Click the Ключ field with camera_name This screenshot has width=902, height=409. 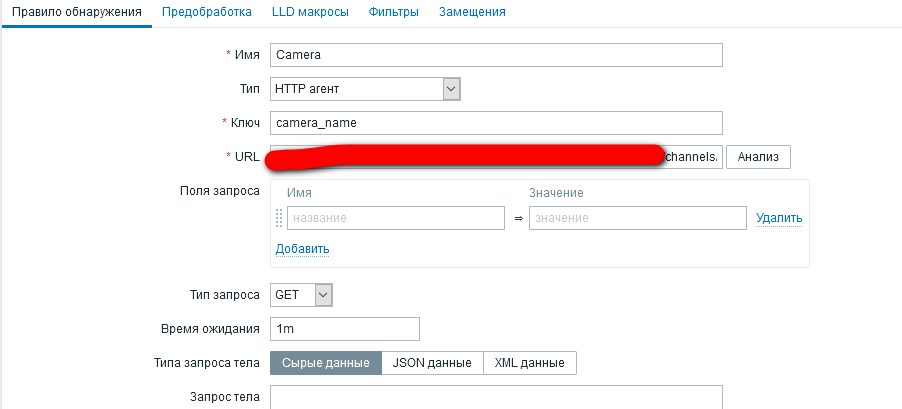(x=496, y=123)
